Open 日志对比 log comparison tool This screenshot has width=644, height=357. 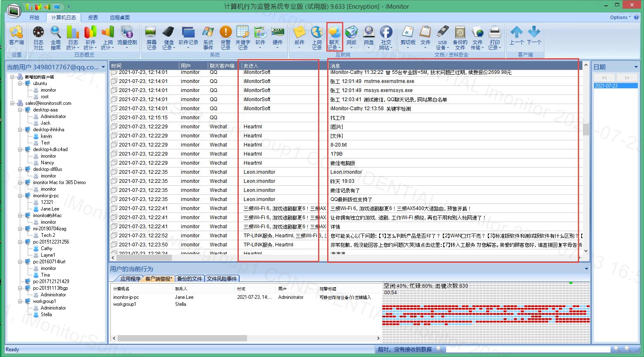coord(38,38)
